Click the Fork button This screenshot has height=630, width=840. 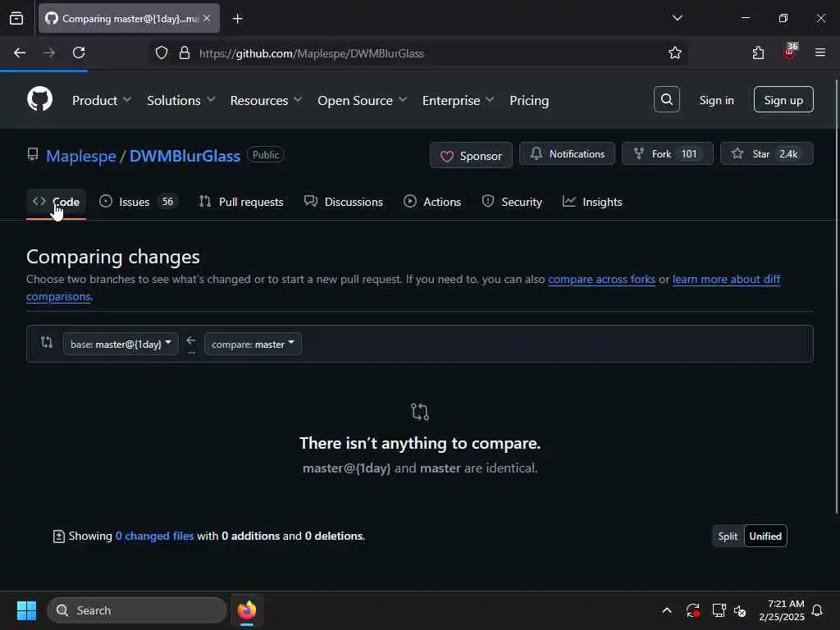tap(668, 153)
